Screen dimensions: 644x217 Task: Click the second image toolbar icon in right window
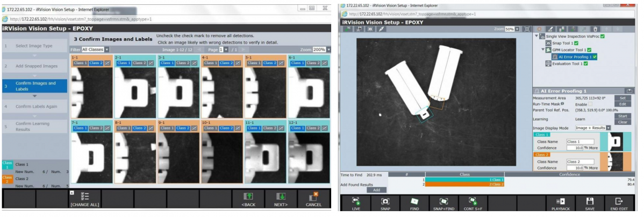pyautogui.click(x=360, y=29)
